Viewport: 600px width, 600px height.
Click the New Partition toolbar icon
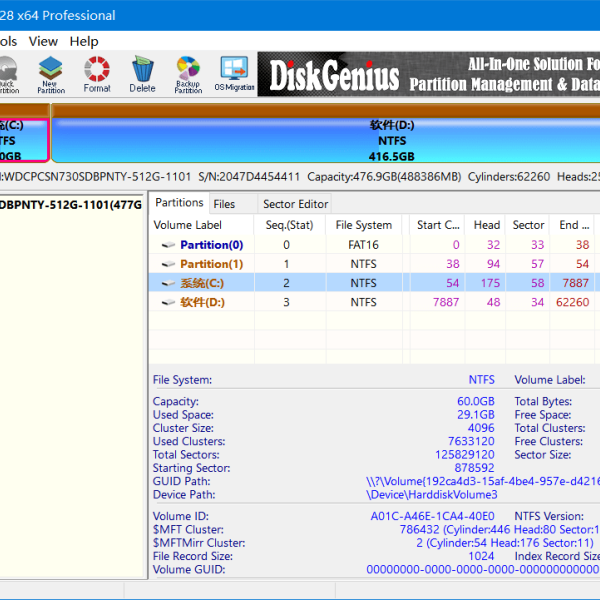(x=51, y=75)
